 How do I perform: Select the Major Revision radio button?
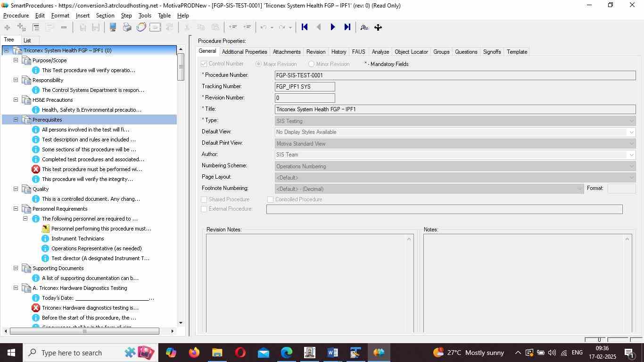coord(258,64)
